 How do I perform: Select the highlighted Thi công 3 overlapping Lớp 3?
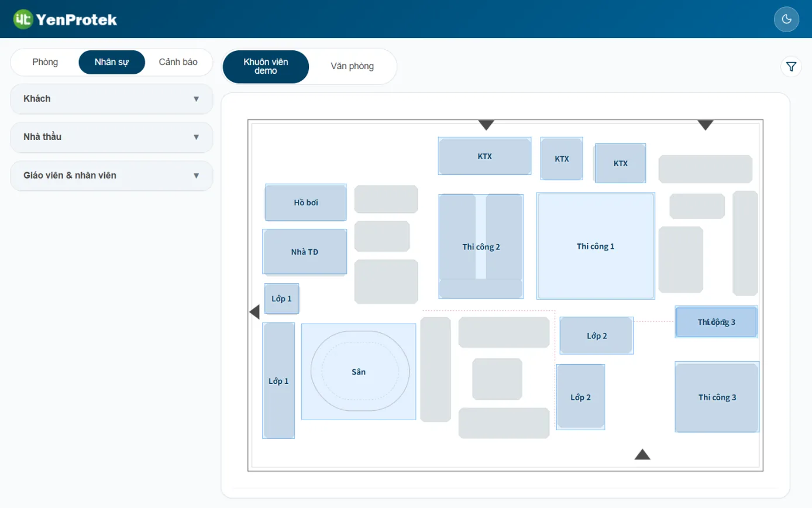[717, 322]
